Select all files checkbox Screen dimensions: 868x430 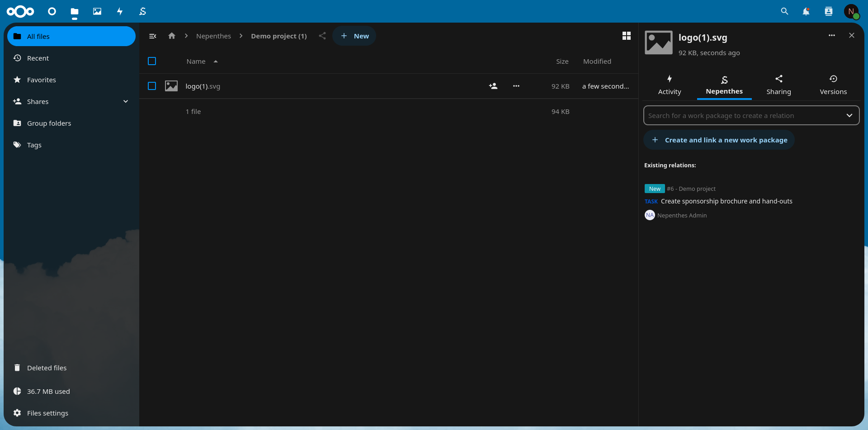pyautogui.click(x=152, y=61)
